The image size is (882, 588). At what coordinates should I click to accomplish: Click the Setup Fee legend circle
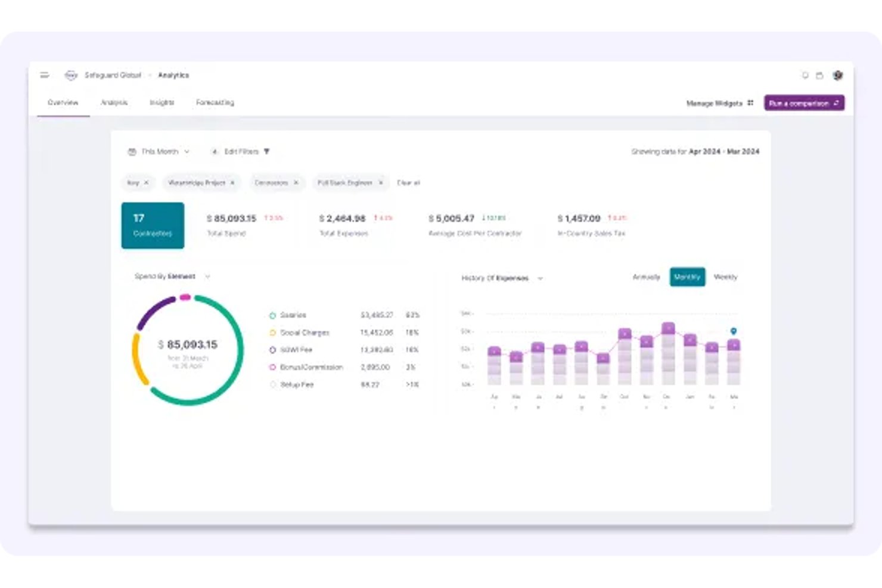click(272, 385)
